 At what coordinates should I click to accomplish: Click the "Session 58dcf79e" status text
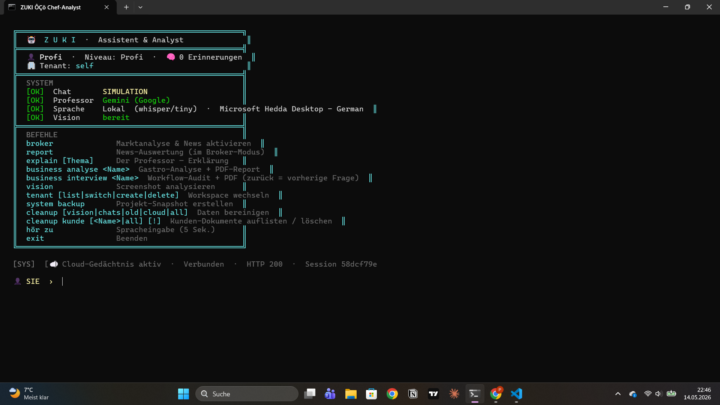pos(341,264)
